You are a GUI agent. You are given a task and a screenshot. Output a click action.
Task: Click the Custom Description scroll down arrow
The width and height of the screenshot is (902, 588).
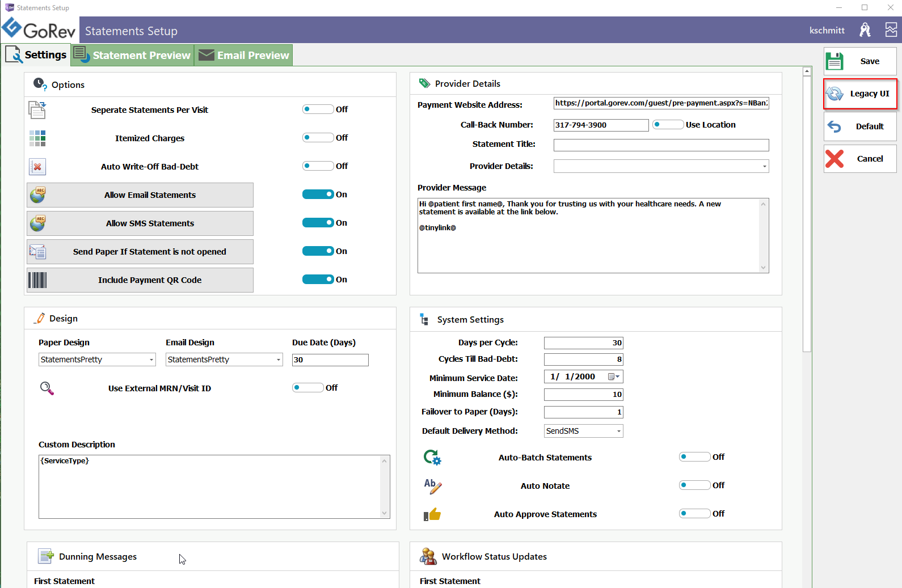pos(385,513)
